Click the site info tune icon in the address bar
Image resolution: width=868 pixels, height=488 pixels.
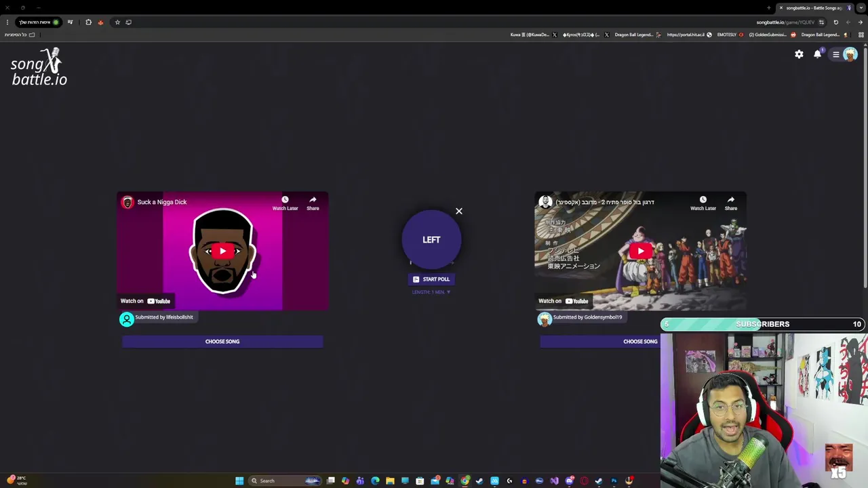(821, 22)
